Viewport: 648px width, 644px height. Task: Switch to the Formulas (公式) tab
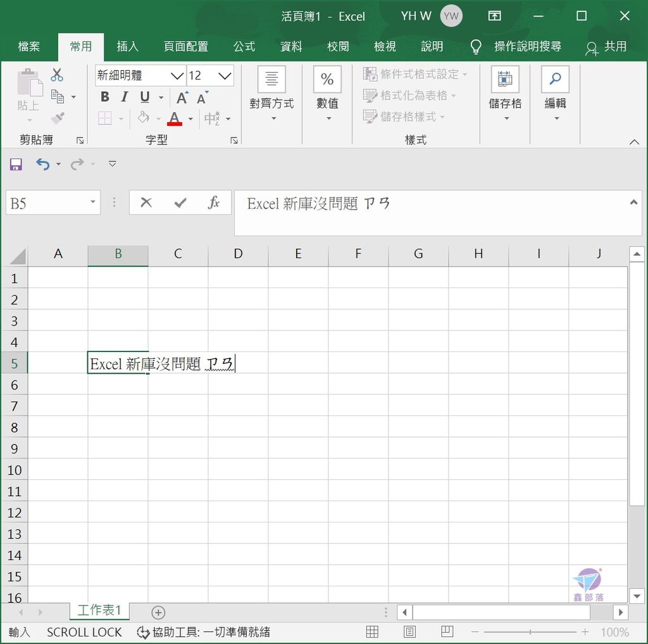point(244,46)
